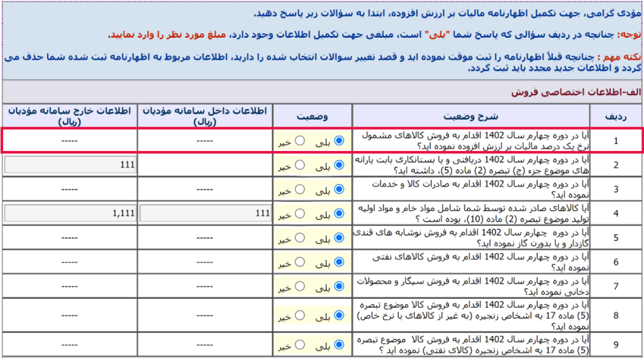Select بلی radio in row 4
Screen dimensions: 644x358
pyautogui.click(x=339, y=213)
